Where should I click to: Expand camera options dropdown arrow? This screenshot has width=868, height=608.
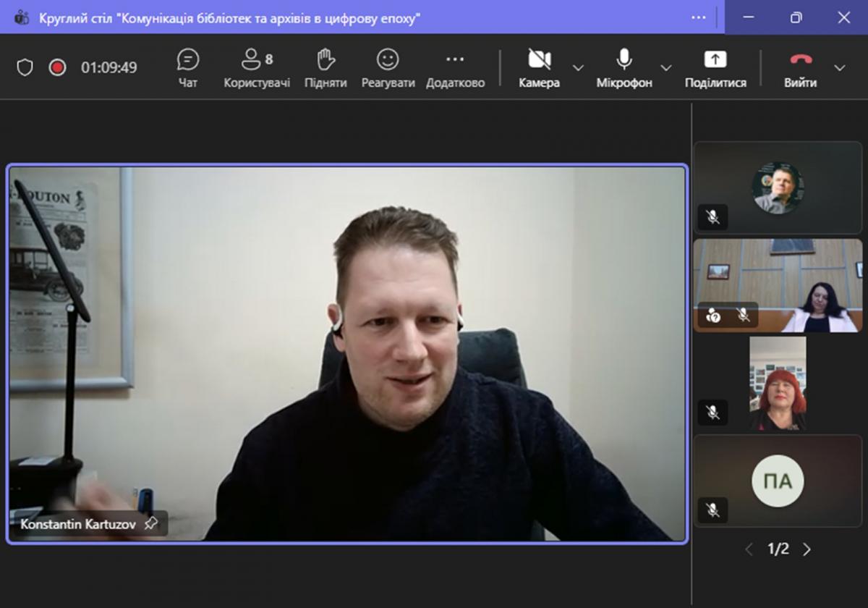[x=578, y=68]
